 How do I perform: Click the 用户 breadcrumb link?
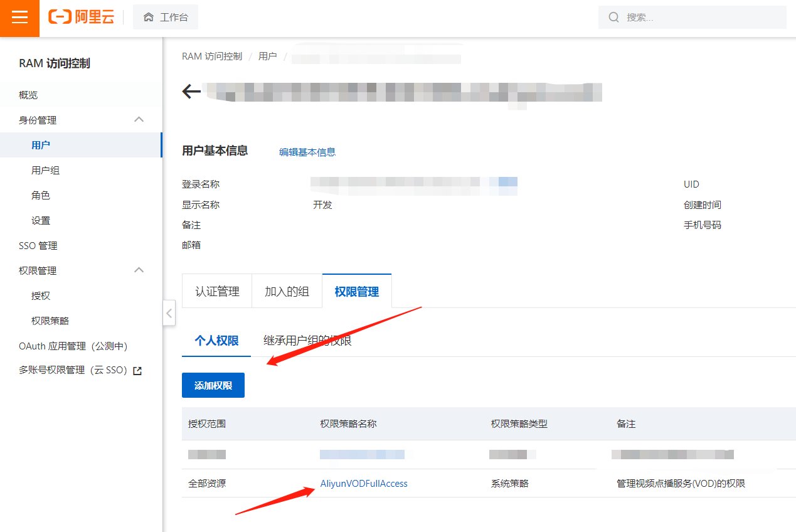[268, 56]
